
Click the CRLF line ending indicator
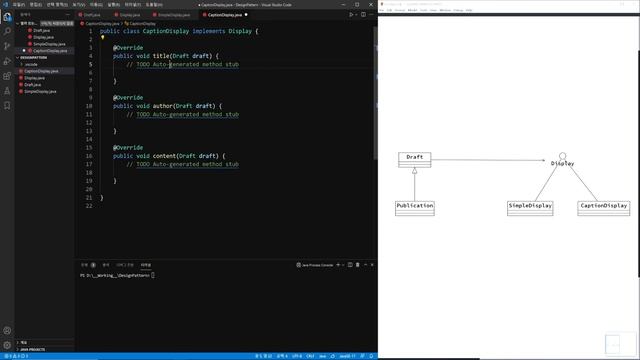point(310,356)
